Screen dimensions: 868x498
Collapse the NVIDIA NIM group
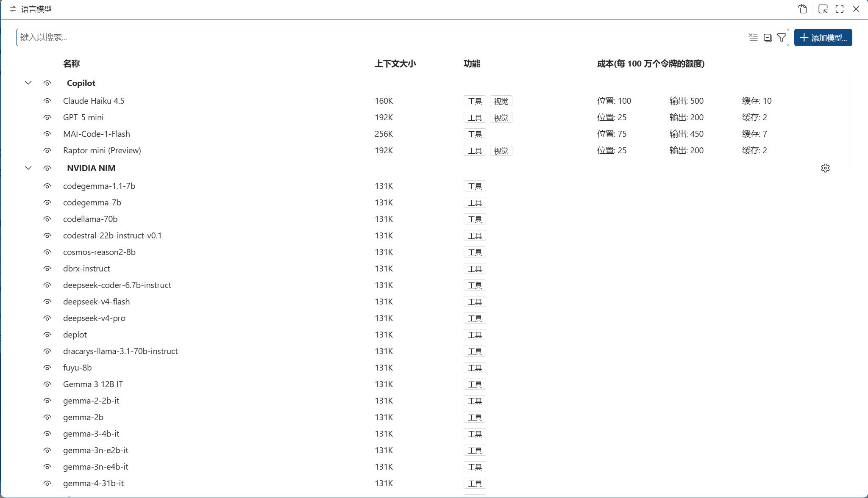[28, 168]
